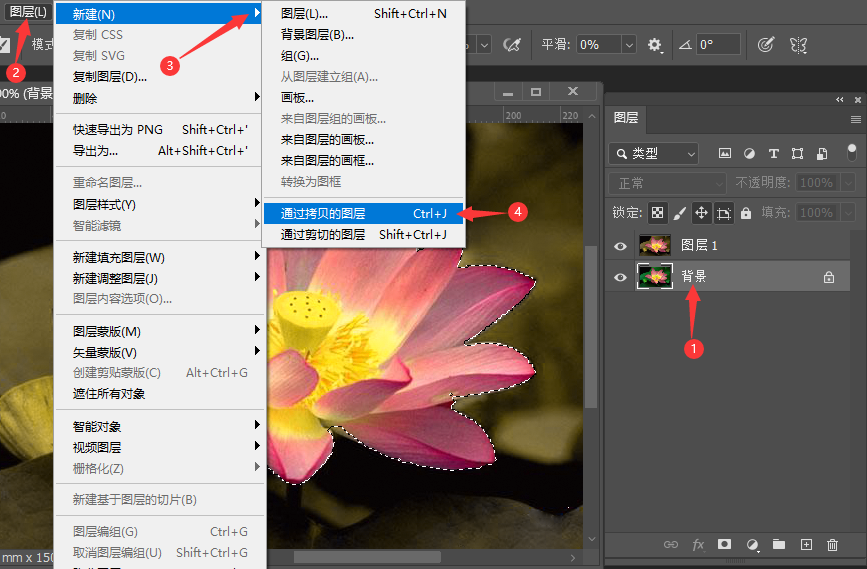Image resolution: width=867 pixels, height=569 pixels.
Task: Hide 背景 layer with eye icon
Action: (620, 276)
